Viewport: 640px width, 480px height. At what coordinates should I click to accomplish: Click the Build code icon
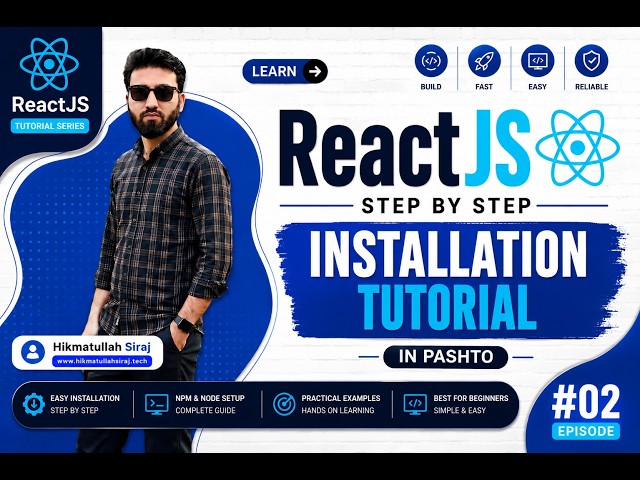pyautogui.click(x=431, y=61)
